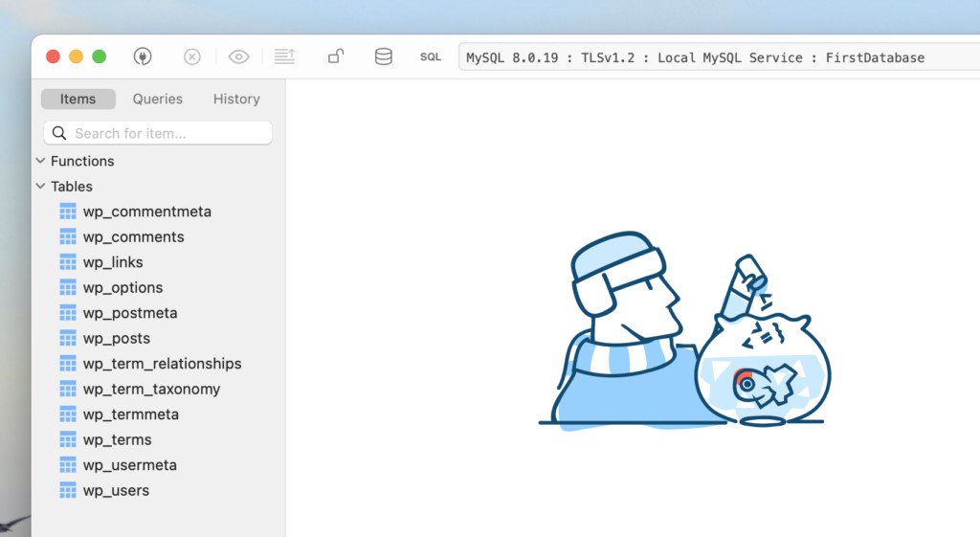Select the Items tab
980x537 pixels.
78,99
